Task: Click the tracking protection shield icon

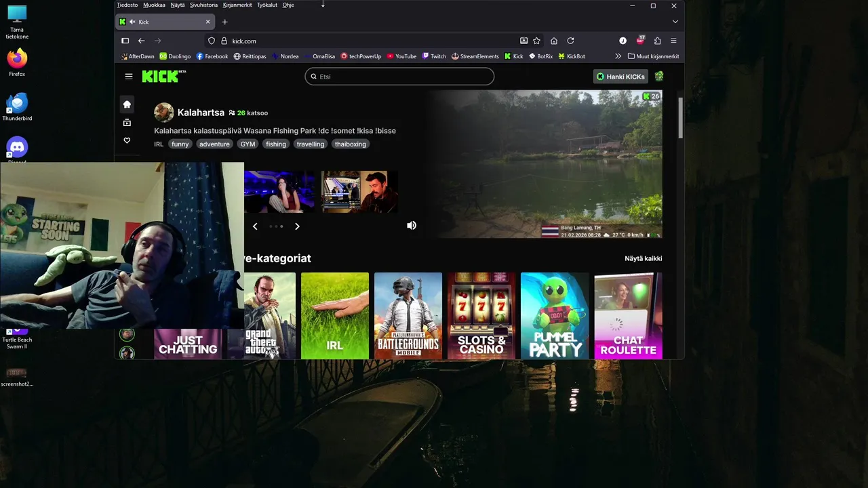Action: (x=212, y=41)
